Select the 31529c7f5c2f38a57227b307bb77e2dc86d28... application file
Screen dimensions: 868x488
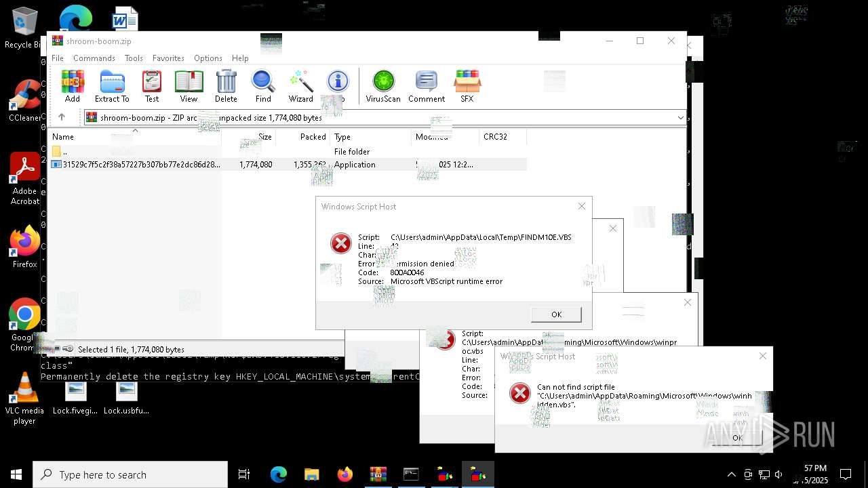point(288,165)
